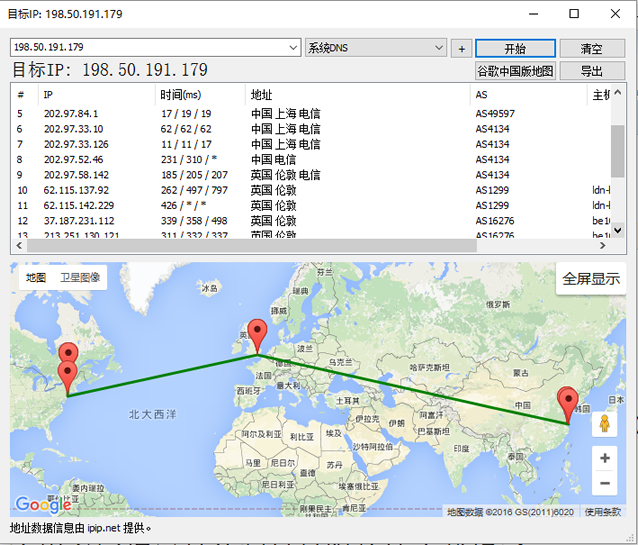The width and height of the screenshot is (638, 545).
Task: Click the 开始 start button
Action: pos(515,48)
